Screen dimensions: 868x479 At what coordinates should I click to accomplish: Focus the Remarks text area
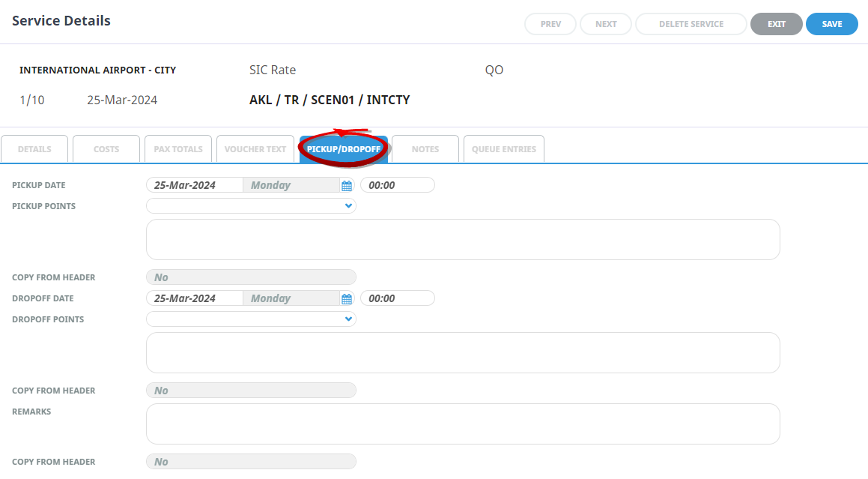click(x=463, y=424)
